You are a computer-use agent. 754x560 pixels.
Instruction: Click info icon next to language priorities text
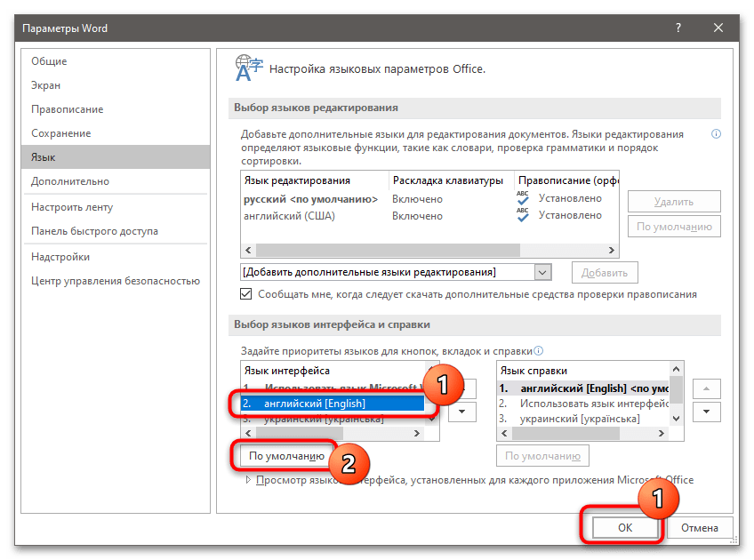[539, 351]
